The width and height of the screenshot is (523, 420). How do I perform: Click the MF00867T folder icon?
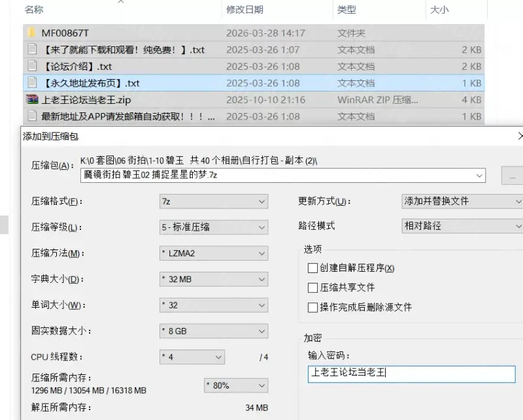click(31, 33)
